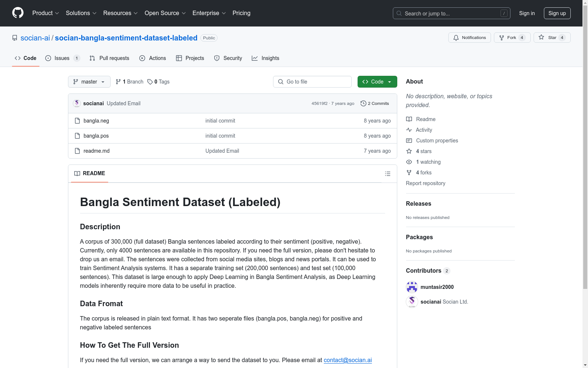
Task: Click the contact@socian.ai email link
Action: pos(348,360)
